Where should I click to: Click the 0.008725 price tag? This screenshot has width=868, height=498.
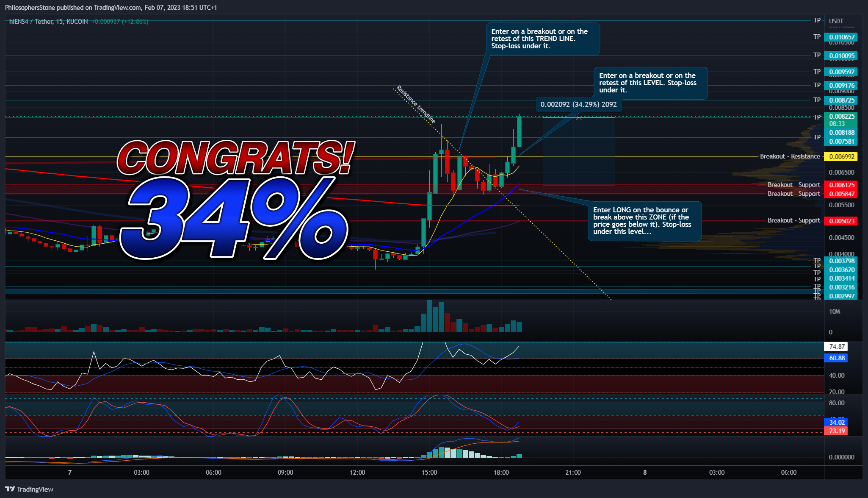click(841, 100)
